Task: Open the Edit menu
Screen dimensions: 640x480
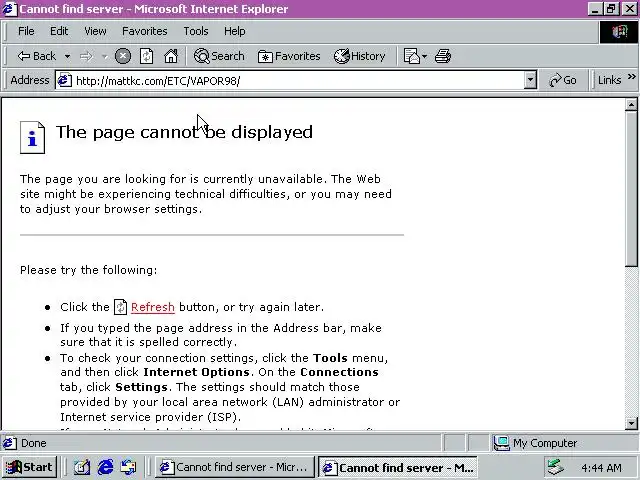Action: click(59, 31)
